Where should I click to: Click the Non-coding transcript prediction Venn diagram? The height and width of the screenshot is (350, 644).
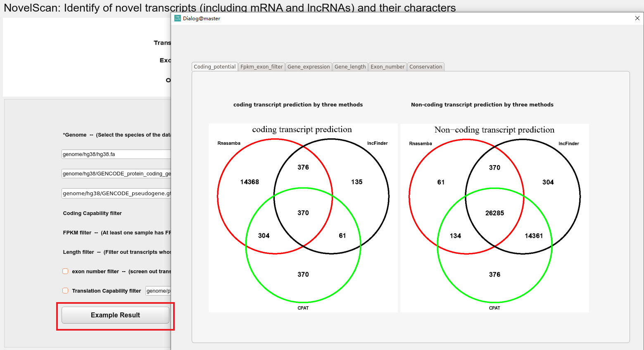[x=494, y=218]
